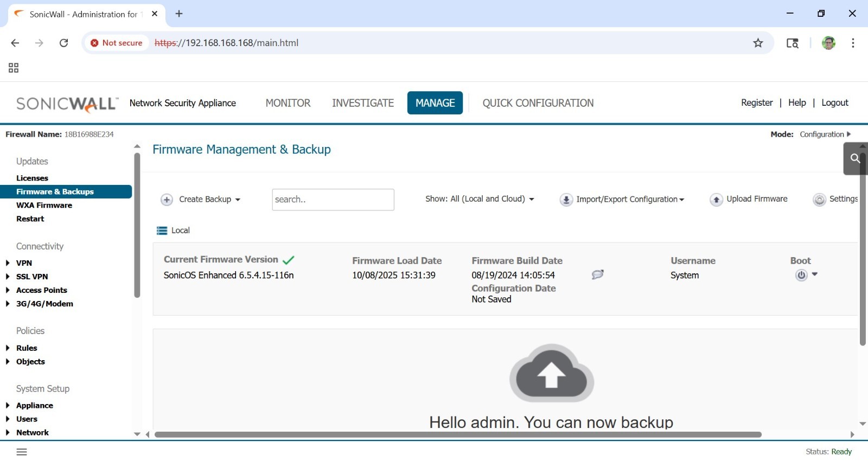The width and height of the screenshot is (868, 461).
Task: Click the main content vertical scrollbar
Action: click(863, 249)
